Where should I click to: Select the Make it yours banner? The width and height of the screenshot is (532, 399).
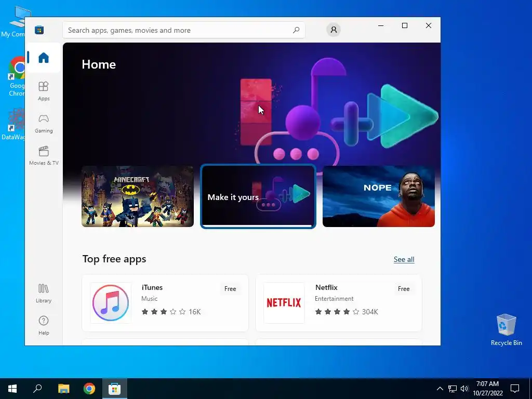click(258, 196)
